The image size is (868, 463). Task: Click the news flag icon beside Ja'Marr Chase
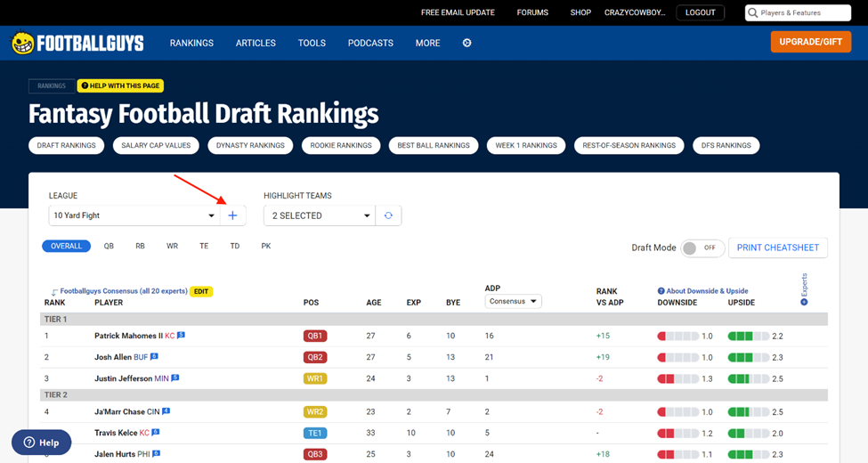click(166, 411)
